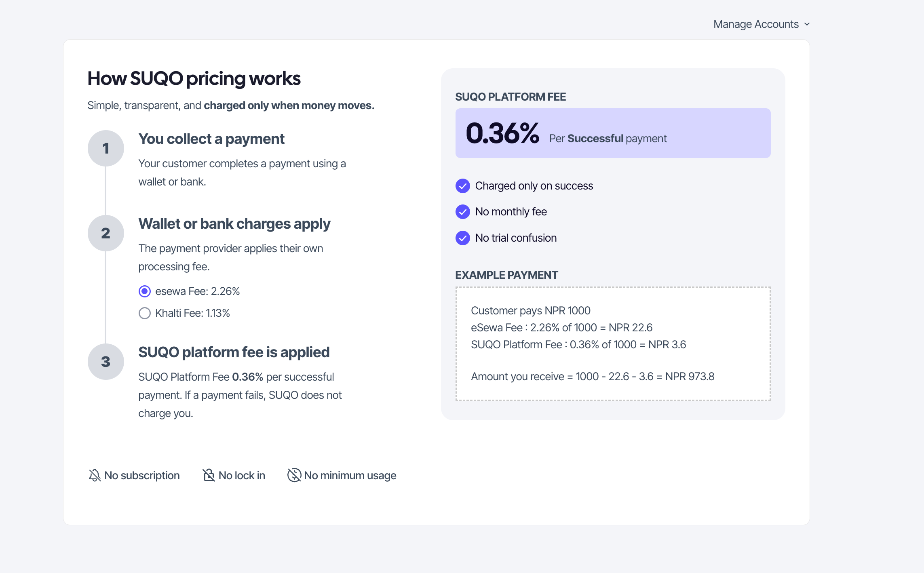Screen dimensions: 924x573
Task: Click the checkmark icon next to Charged only on success
Action: pos(463,186)
